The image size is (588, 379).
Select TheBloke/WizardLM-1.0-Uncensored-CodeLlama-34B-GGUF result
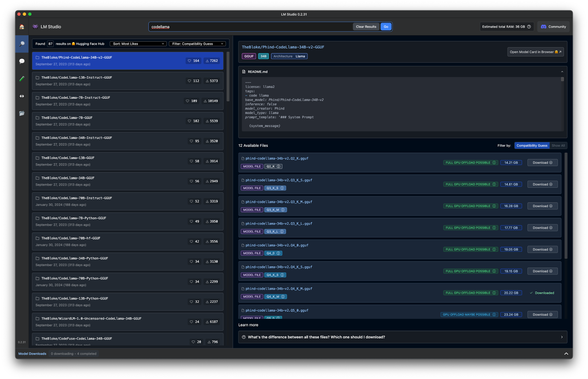pyautogui.click(x=128, y=322)
